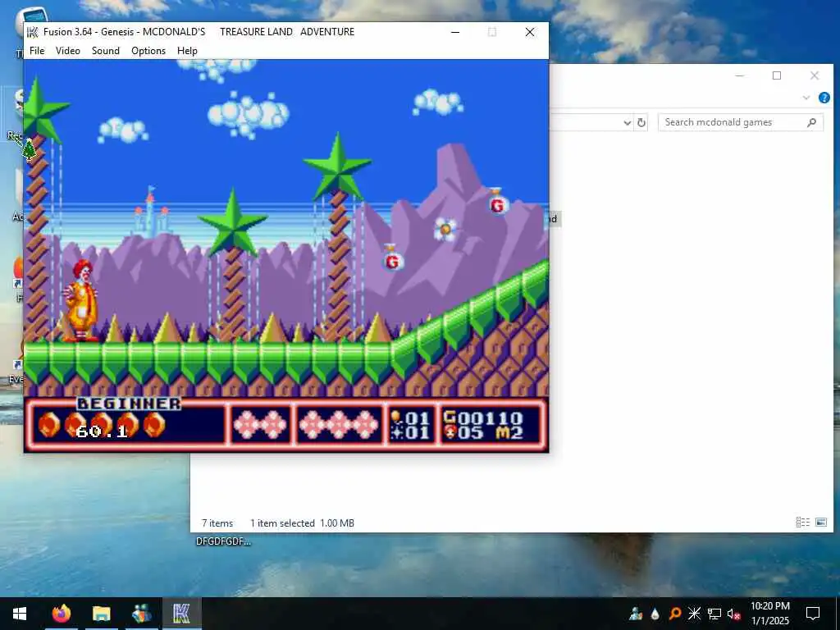Click the white asterisk tray icon
The width and height of the screenshot is (840, 630).
click(694, 614)
